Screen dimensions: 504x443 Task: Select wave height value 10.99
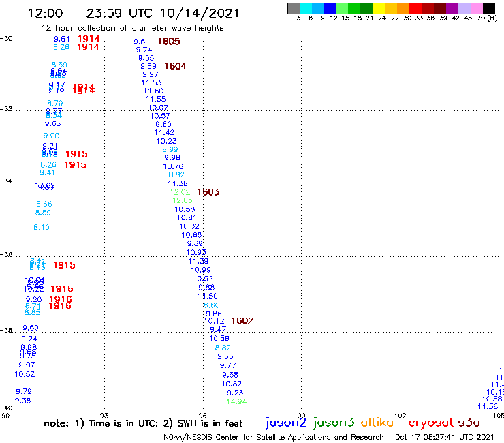(x=201, y=270)
